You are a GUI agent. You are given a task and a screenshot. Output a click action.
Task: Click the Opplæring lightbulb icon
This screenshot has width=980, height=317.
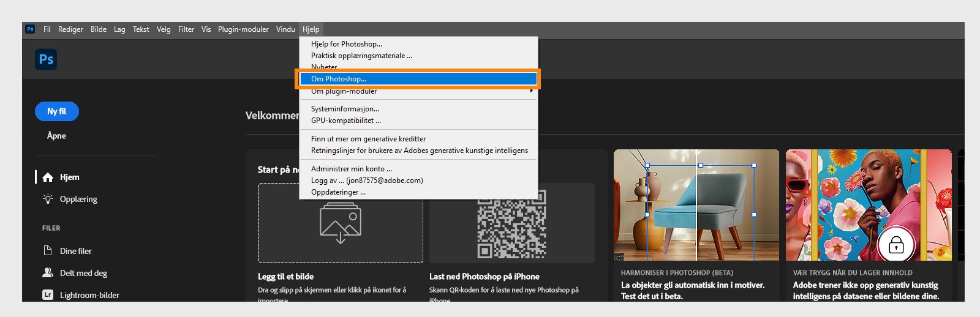pyautogui.click(x=48, y=199)
